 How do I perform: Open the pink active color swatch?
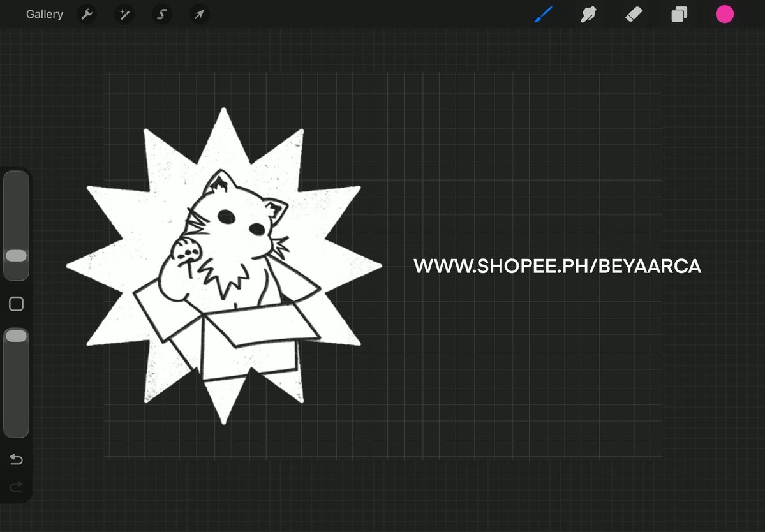pyautogui.click(x=725, y=14)
